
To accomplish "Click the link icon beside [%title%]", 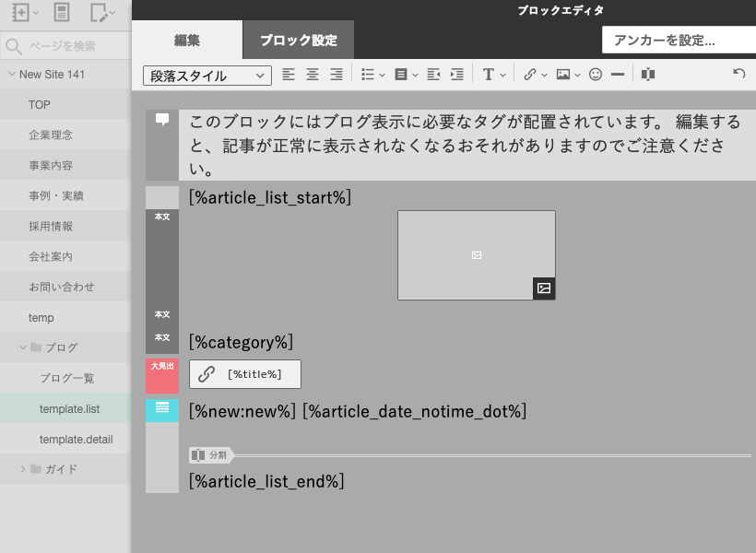I will [x=207, y=374].
